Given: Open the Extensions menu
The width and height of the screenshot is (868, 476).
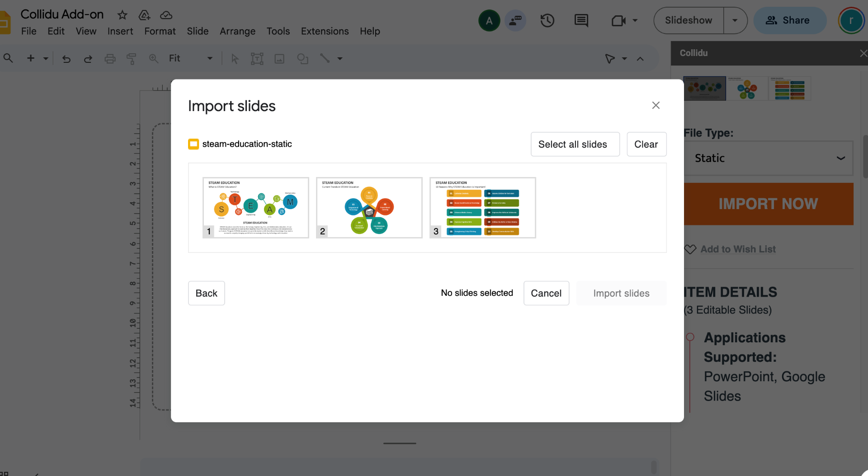Looking at the screenshot, I should coord(325,31).
